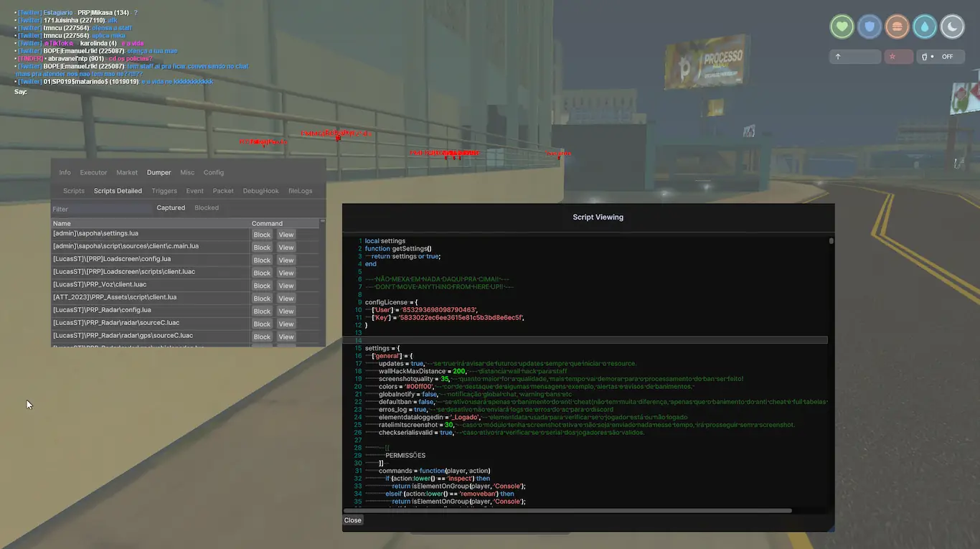Click the pink star wanted indicator
This screenshot has height=549, width=980.
click(898, 57)
